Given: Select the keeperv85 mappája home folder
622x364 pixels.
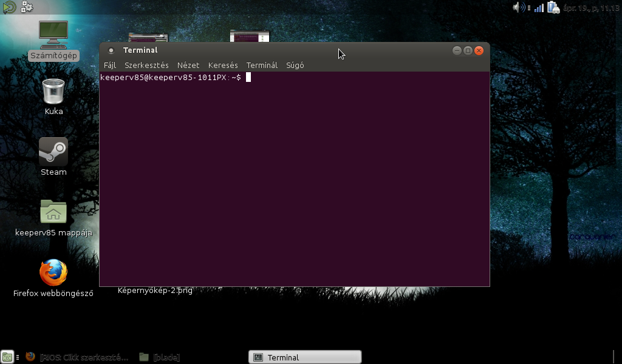Looking at the screenshot, I should (53, 218).
